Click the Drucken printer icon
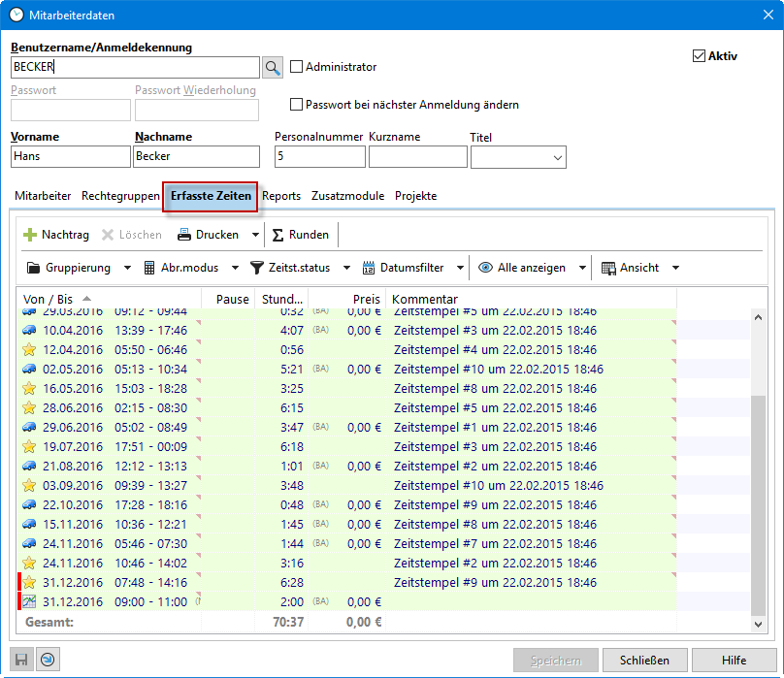 click(x=184, y=235)
